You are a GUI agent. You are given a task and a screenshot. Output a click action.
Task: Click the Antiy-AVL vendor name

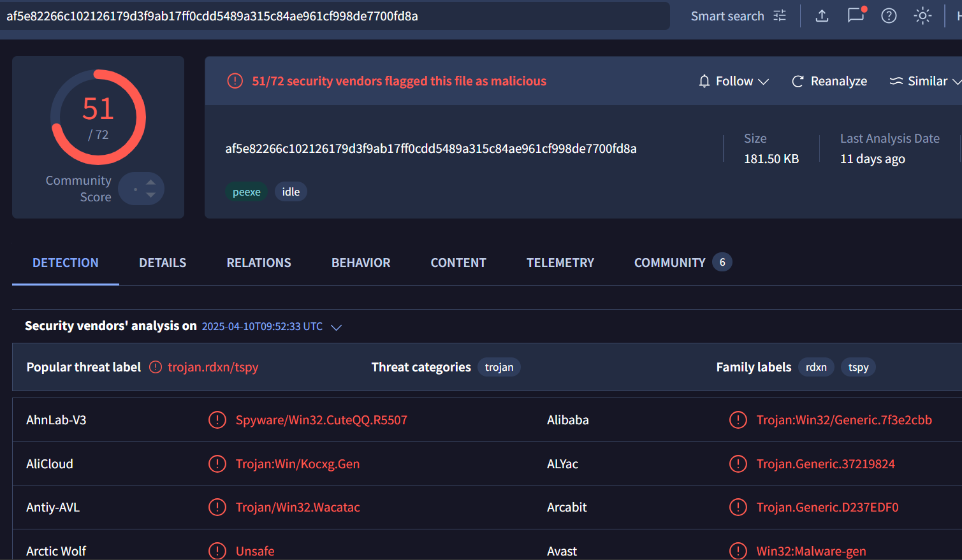(53, 507)
